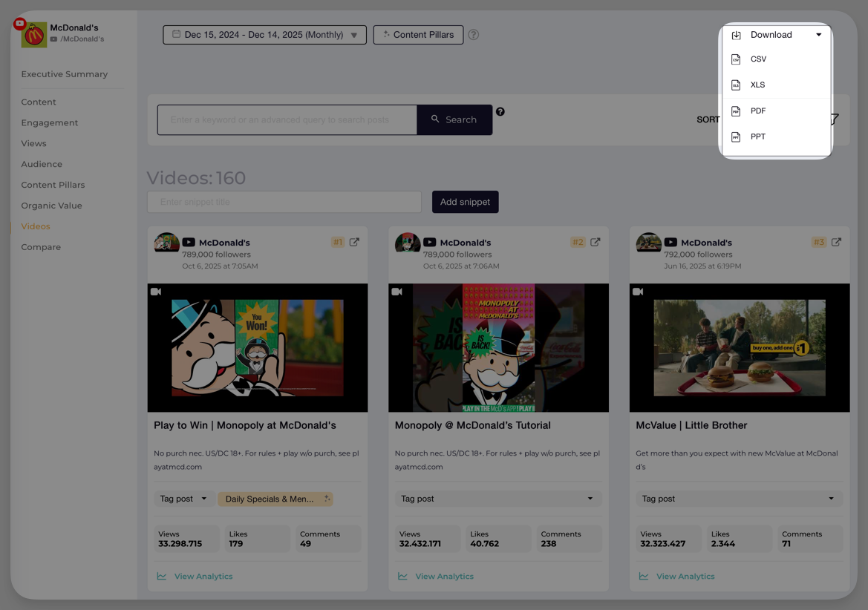Click the help icon next to Search button
868x610 pixels.
pyautogui.click(x=500, y=112)
